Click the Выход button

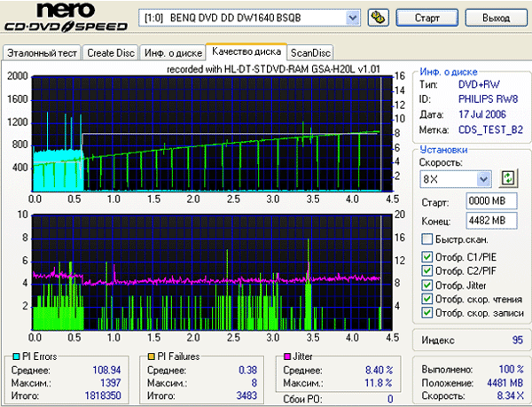(x=496, y=18)
